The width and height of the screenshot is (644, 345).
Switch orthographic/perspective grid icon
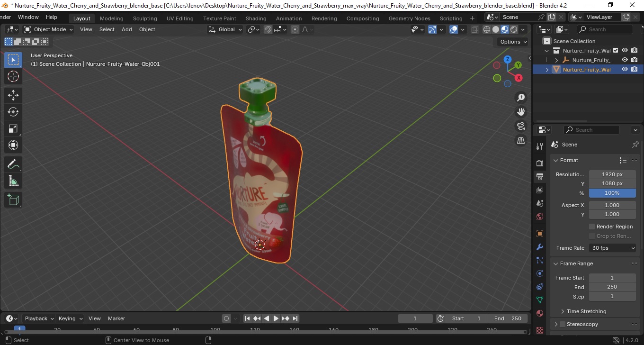point(521,140)
